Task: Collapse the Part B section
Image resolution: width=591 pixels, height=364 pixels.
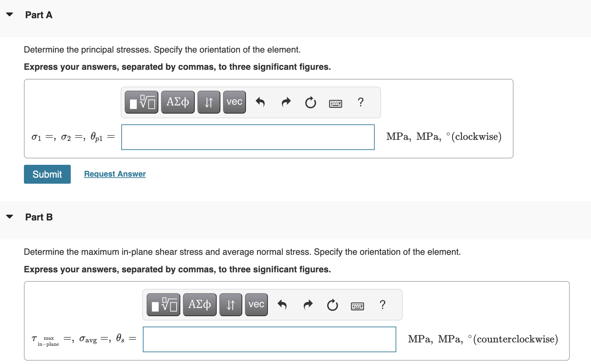Action: (9, 216)
